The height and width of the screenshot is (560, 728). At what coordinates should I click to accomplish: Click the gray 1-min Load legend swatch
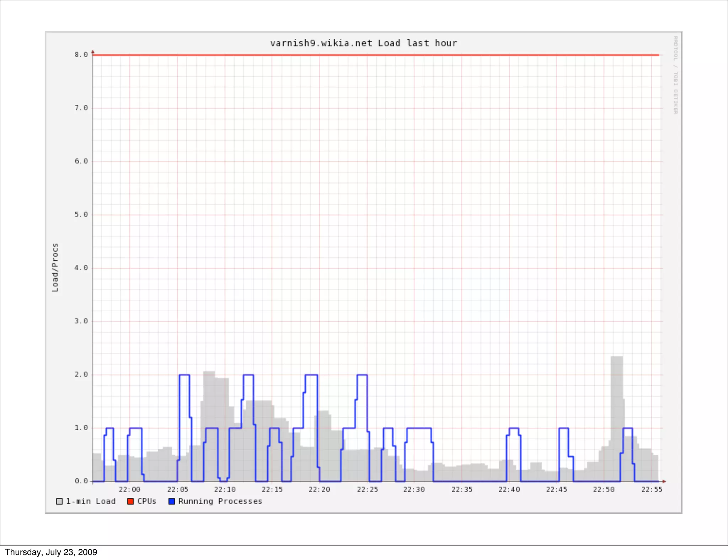click(x=59, y=501)
